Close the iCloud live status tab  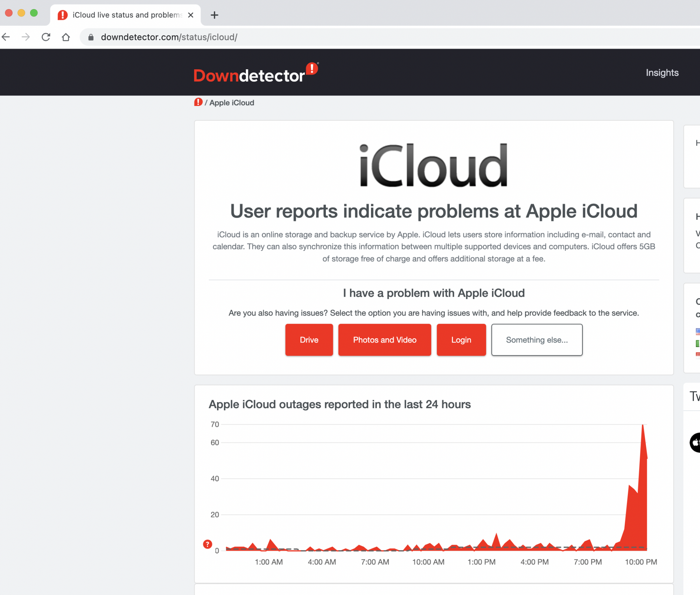click(191, 15)
